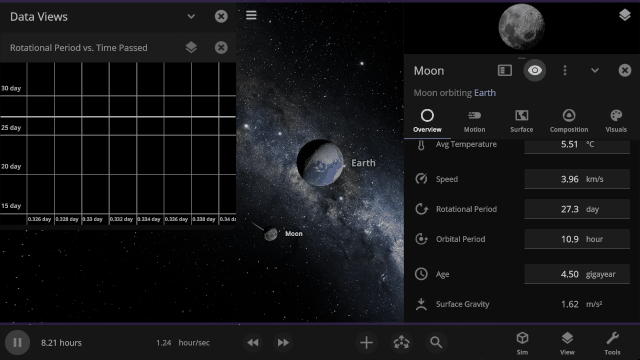This screenshot has height=360, width=640.
Task: Open the Power/move objects tool icon
Action: pyautogui.click(x=401, y=342)
